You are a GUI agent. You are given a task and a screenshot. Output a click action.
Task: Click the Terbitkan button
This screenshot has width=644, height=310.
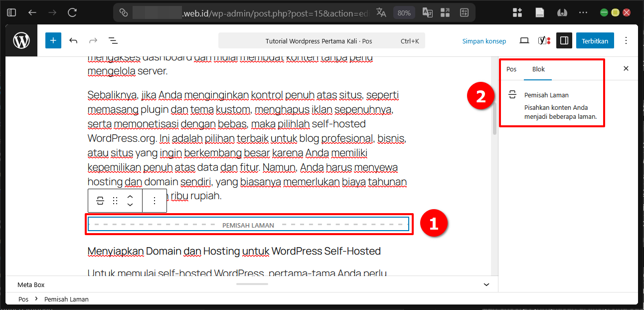595,40
